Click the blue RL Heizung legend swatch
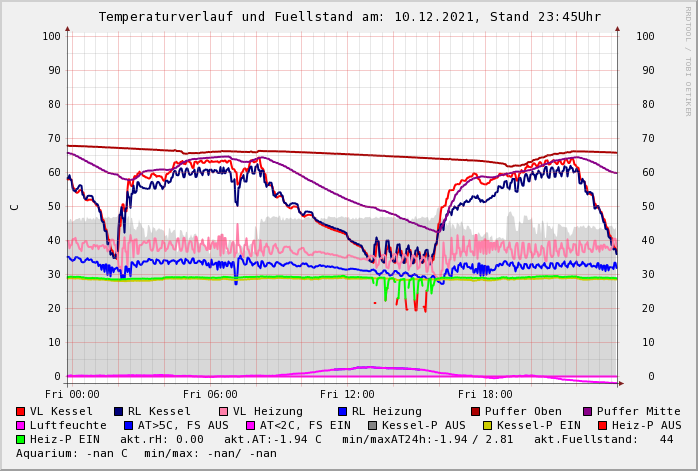 click(x=342, y=411)
